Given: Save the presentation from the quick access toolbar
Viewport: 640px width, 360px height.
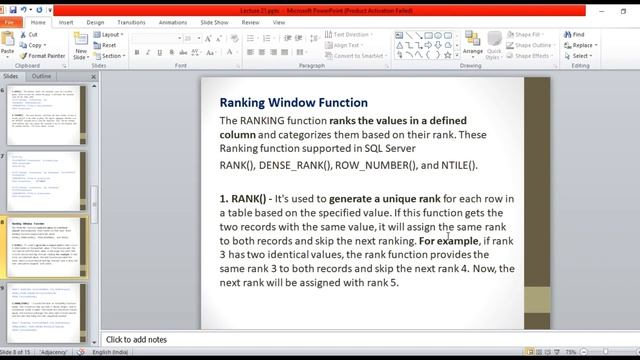Looking at the screenshot, I should [13, 10].
